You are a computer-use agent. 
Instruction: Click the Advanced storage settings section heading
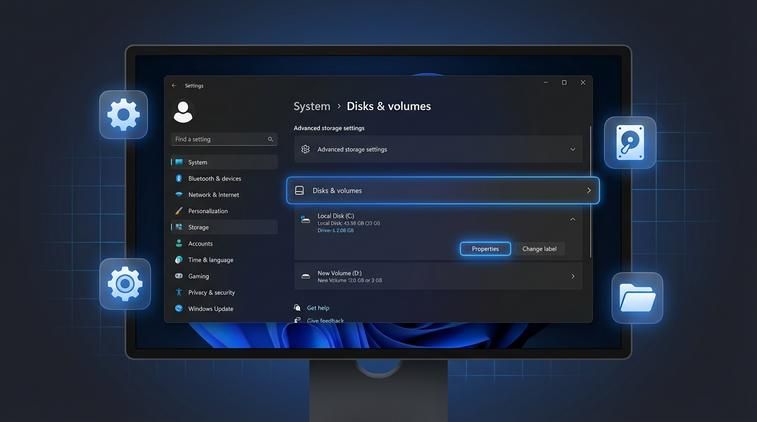click(329, 128)
